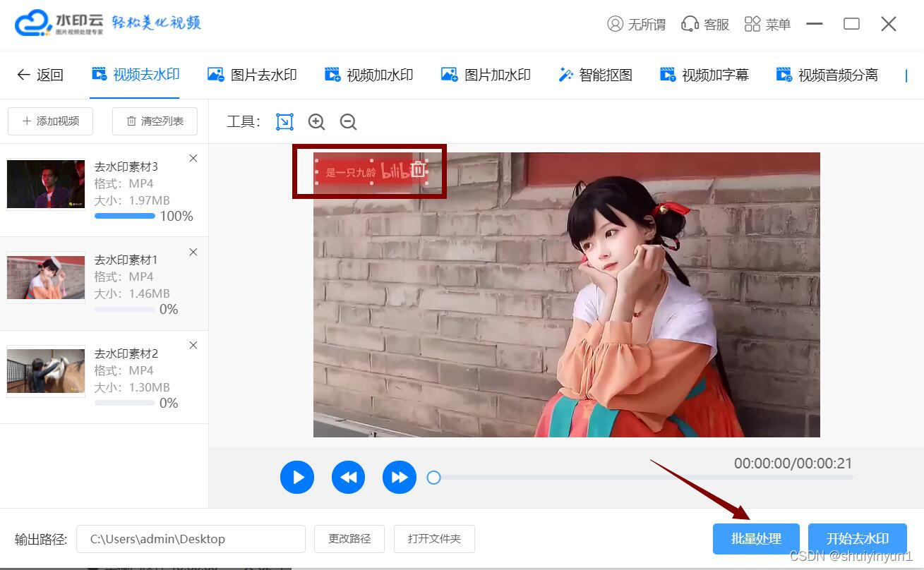Click the time display 00:00:00/00:00:21
The image size is (924, 570).
793,463
